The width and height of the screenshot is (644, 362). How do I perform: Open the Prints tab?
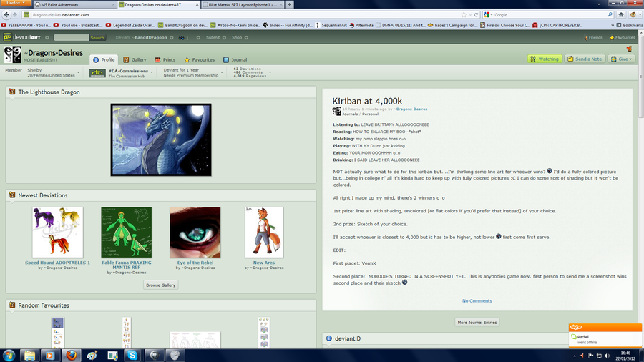(x=165, y=59)
